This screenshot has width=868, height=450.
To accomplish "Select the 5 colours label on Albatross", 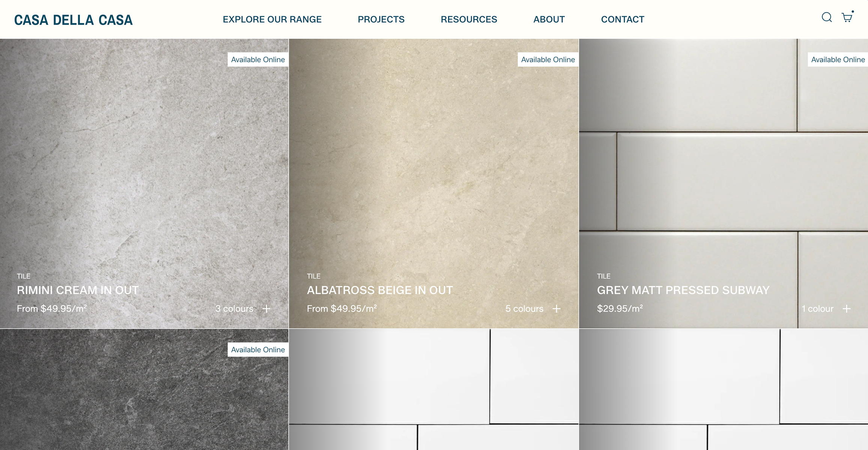I will coord(524,309).
